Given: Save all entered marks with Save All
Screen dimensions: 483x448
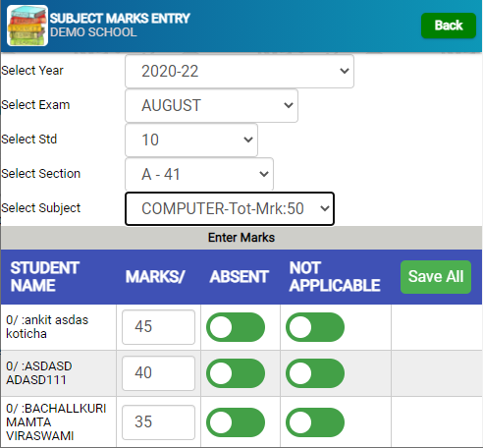Looking at the screenshot, I should click(x=436, y=277).
